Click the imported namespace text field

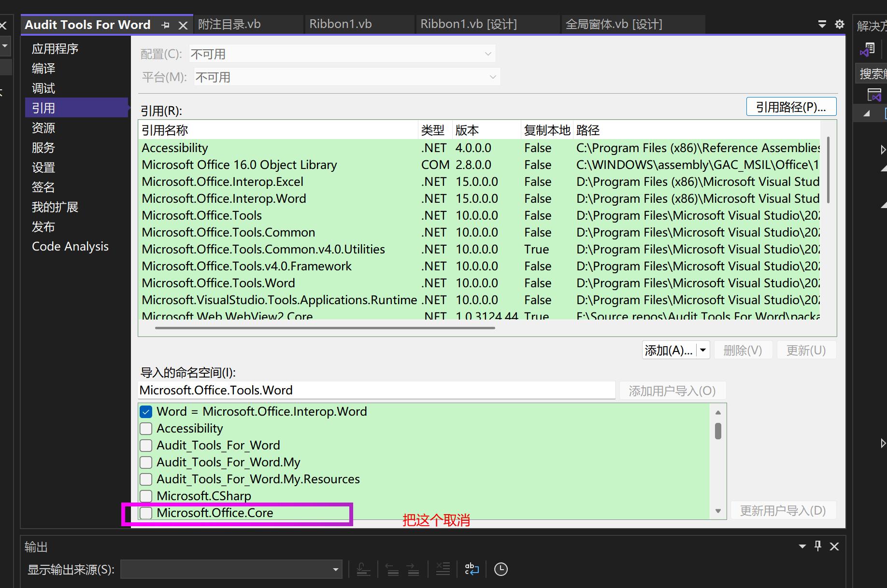coord(376,390)
